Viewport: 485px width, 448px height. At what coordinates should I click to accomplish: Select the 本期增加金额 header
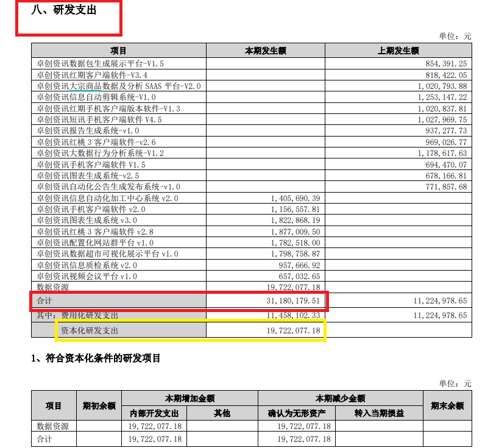pyautogui.click(x=189, y=398)
